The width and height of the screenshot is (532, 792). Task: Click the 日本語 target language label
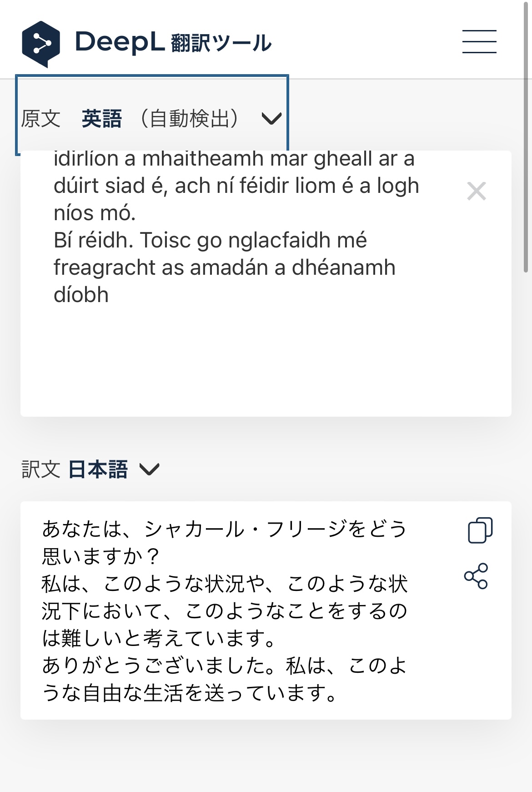tap(98, 469)
